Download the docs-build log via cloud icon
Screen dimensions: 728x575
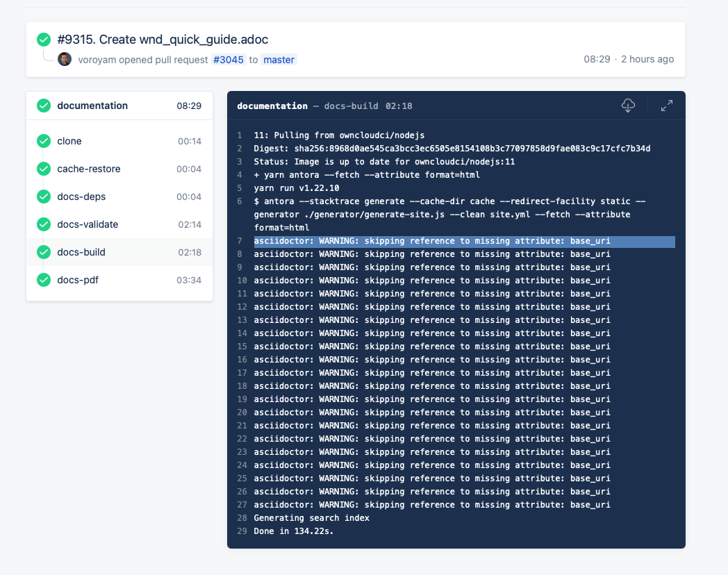(629, 106)
